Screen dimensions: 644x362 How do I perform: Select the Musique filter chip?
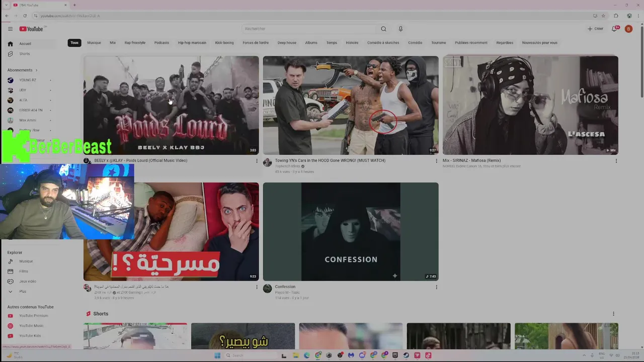94,43
